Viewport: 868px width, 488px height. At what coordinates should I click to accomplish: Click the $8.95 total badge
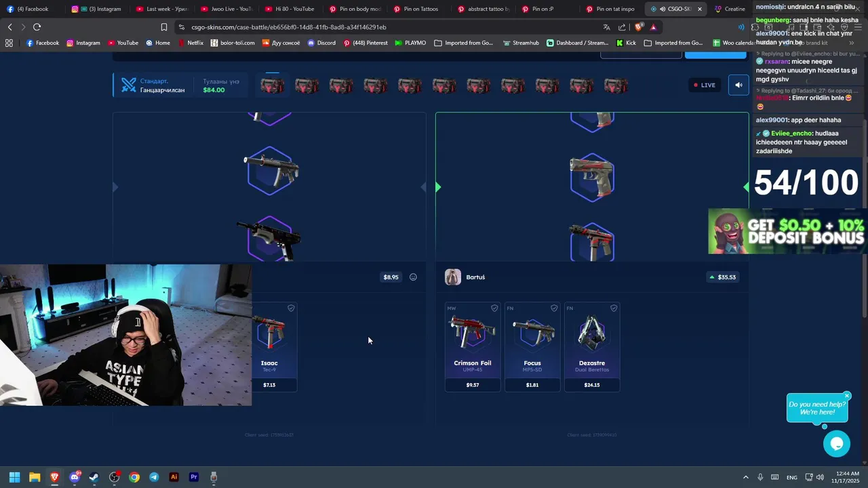pyautogui.click(x=391, y=277)
